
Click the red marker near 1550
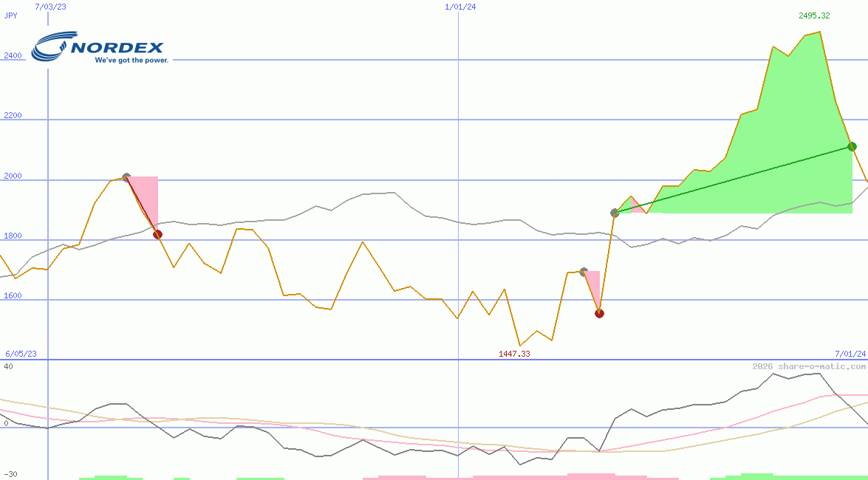pos(599,313)
